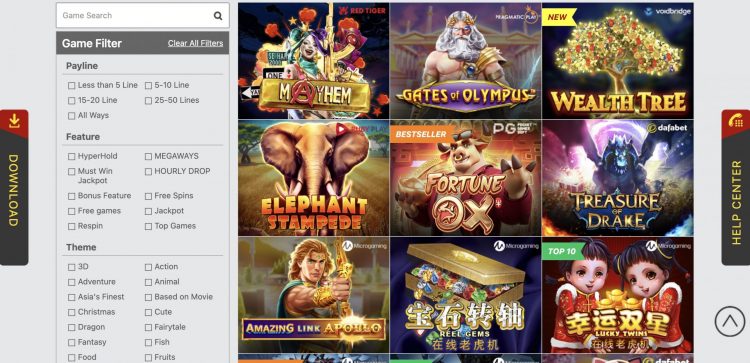
Task: Select the MEGAWAYS feature checkbox
Action: point(148,156)
